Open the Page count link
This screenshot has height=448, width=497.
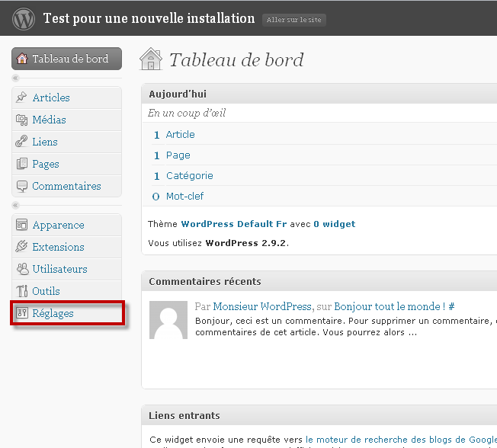(178, 155)
